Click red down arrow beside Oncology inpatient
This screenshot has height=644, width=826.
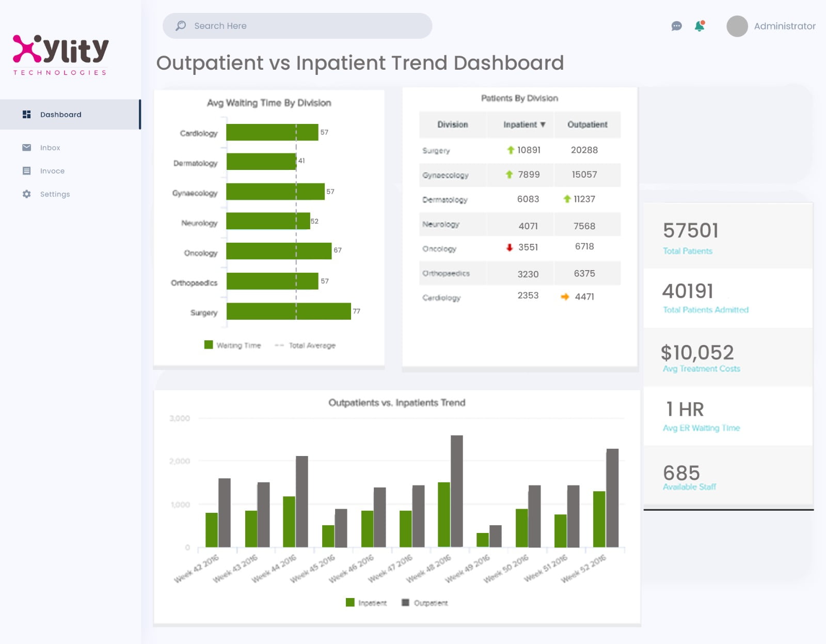509,247
